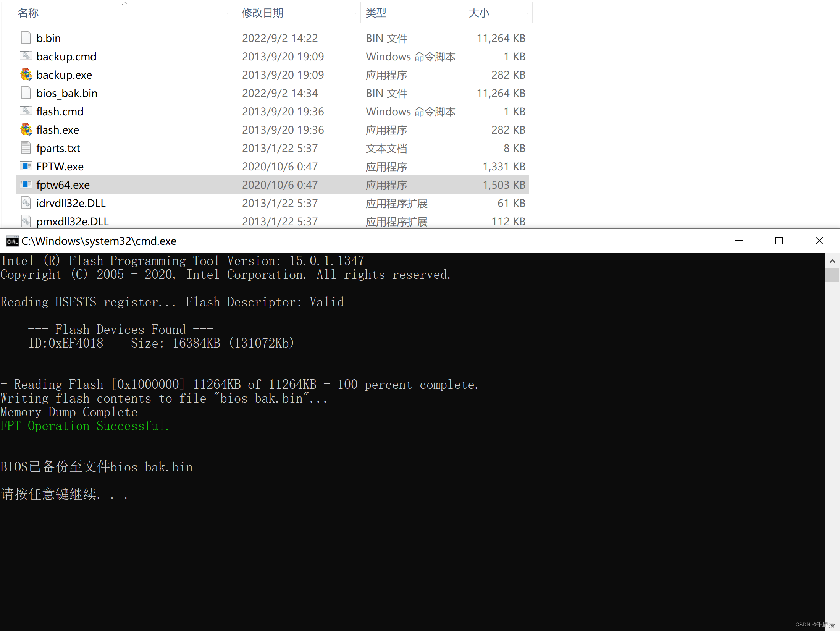840x631 pixels.
Task: Sort by 修改日期 column header
Action: tap(263, 13)
